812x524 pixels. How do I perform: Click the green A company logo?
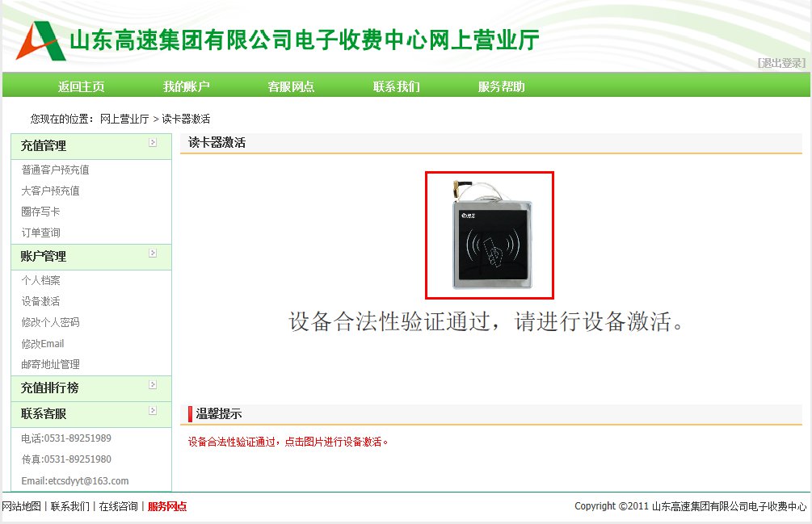[x=40, y=41]
